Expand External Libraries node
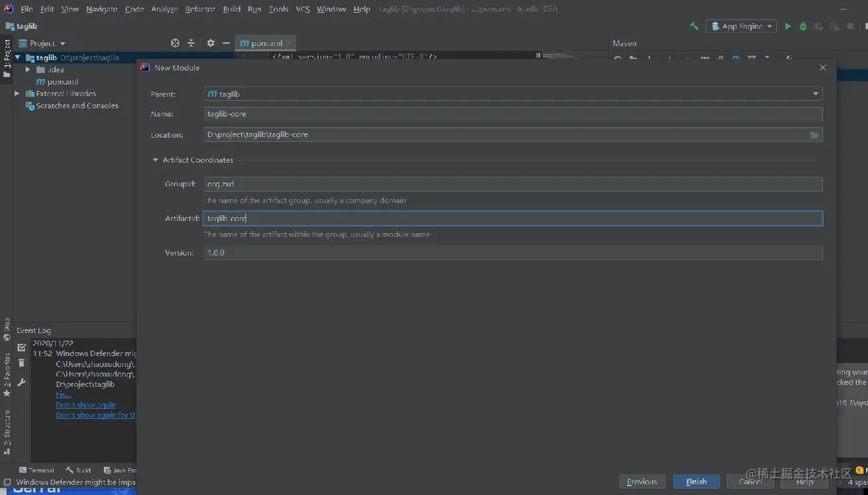The image size is (868, 495). (x=17, y=94)
